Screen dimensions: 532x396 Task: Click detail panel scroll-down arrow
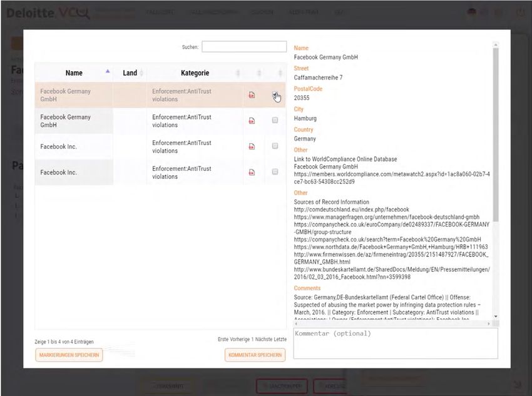coord(496,317)
